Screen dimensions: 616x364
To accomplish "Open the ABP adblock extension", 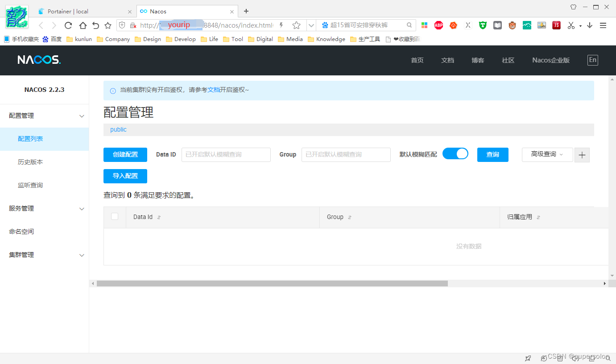I will (438, 25).
